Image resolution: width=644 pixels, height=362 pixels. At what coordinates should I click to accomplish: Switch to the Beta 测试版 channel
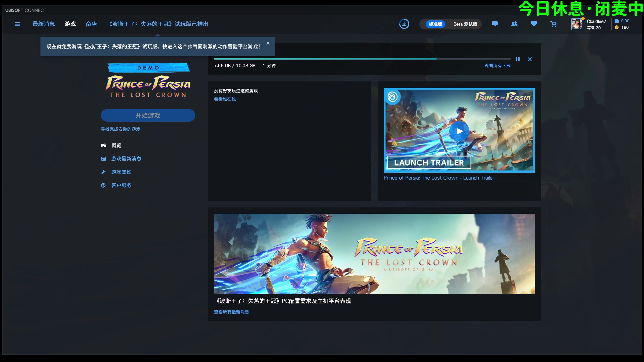[465, 24]
